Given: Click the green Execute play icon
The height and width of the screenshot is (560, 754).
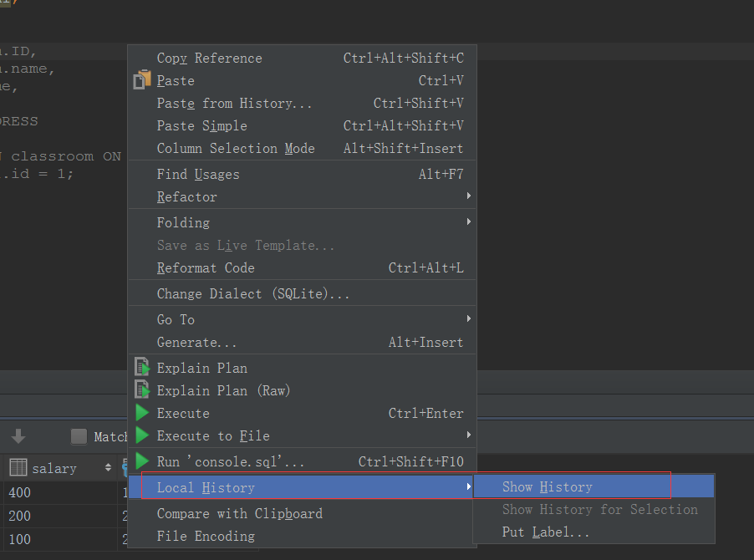Looking at the screenshot, I should [x=142, y=412].
